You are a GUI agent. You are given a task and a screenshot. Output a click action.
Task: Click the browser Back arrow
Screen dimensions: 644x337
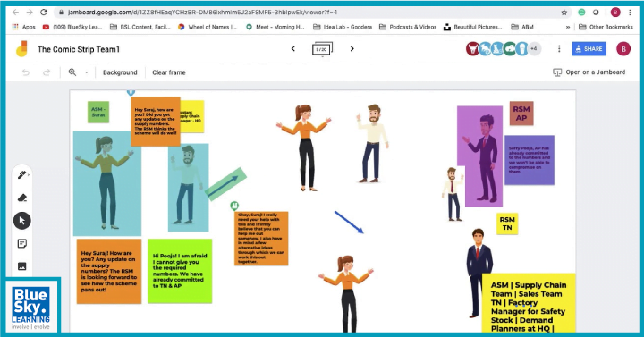click(15, 13)
